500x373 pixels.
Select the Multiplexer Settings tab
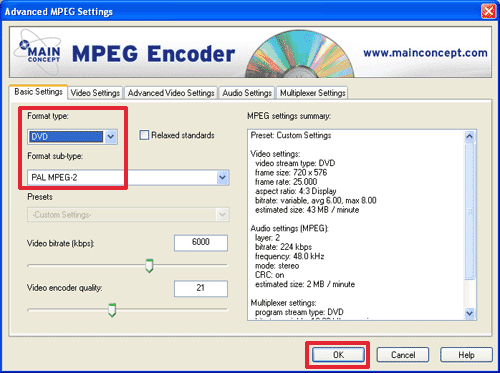pyautogui.click(x=312, y=93)
